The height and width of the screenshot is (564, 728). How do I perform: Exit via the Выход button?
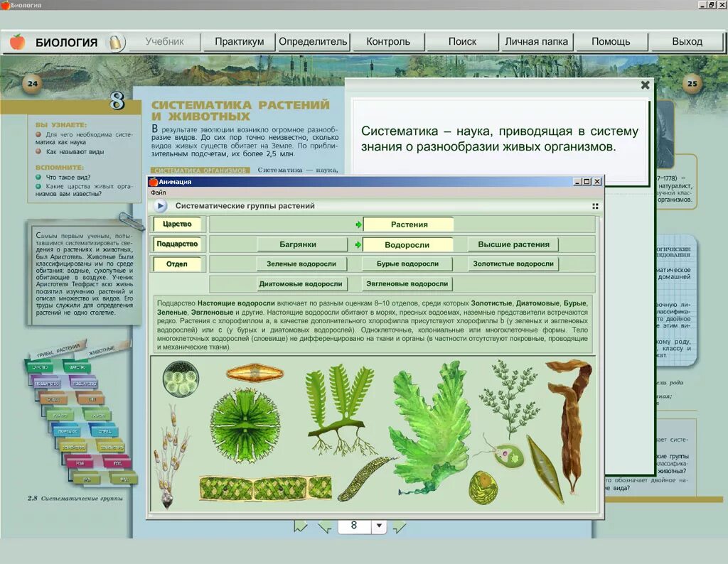point(687,42)
